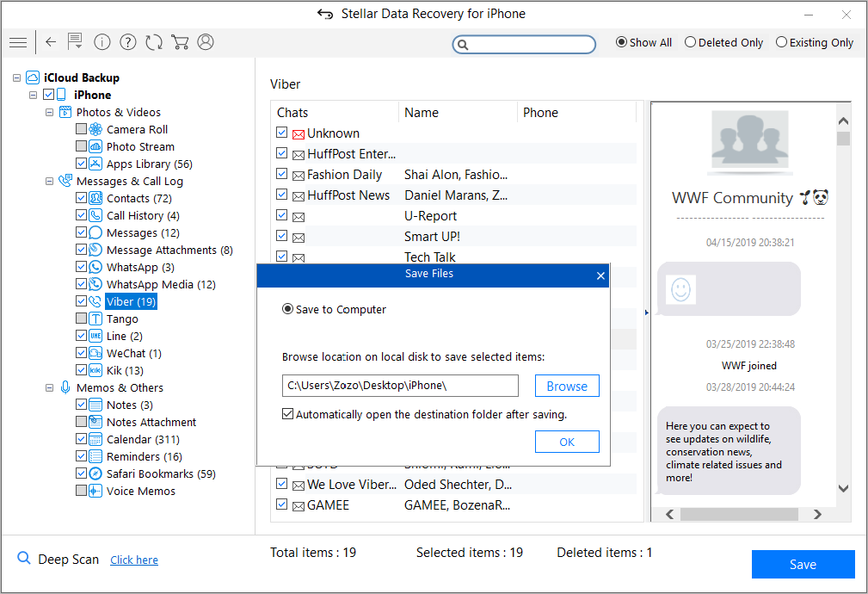The image size is (868, 594).
Task: Follow the Deep Scan Click here link
Action: pos(134,560)
